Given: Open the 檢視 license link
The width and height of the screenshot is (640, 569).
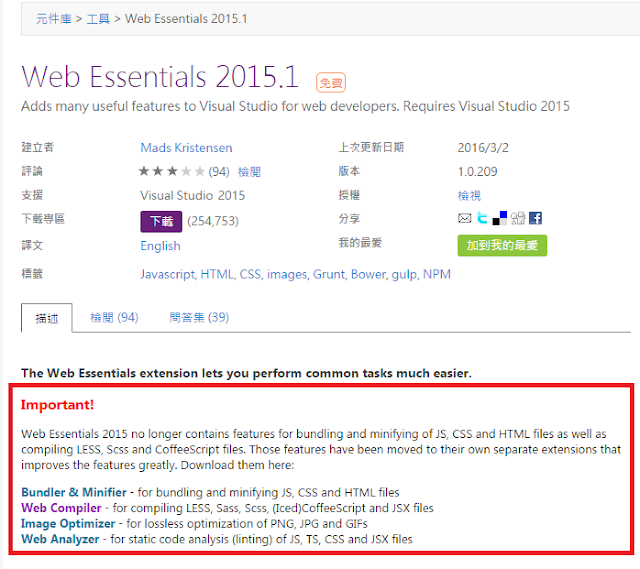Looking at the screenshot, I should 469,195.
